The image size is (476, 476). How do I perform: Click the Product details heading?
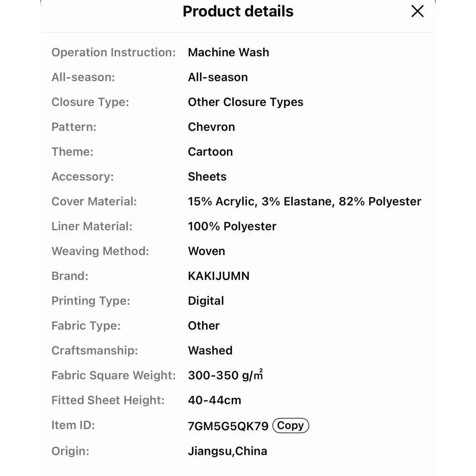click(238, 11)
